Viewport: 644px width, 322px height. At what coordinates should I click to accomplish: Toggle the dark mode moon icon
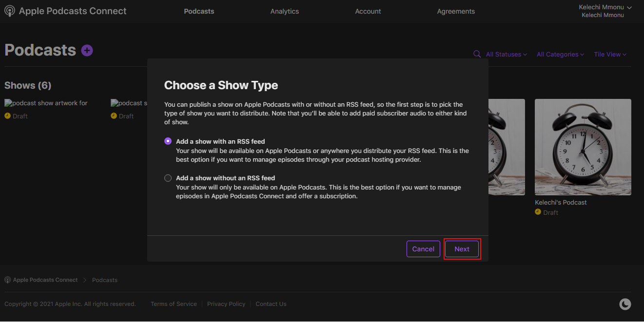click(625, 304)
